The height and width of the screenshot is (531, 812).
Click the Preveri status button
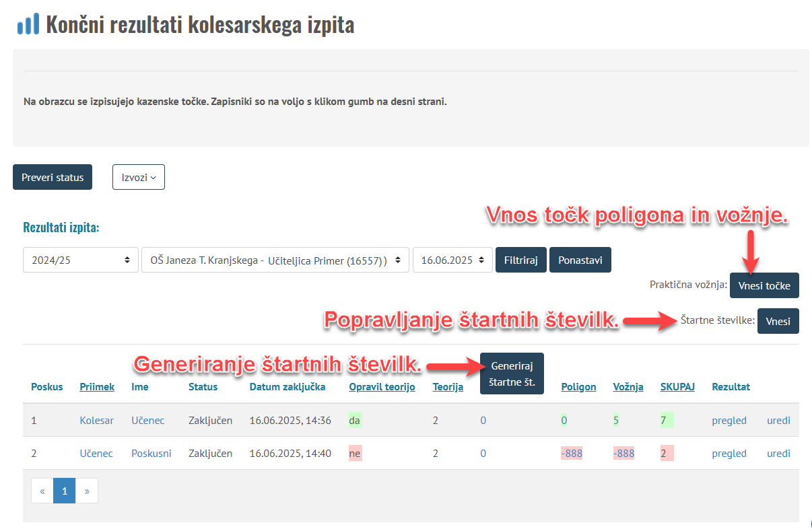point(53,177)
